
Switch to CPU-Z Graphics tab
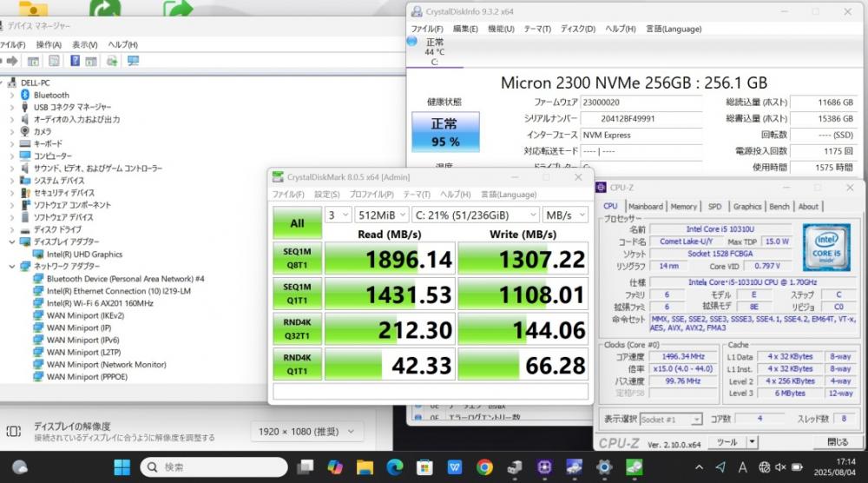(747, 206)
